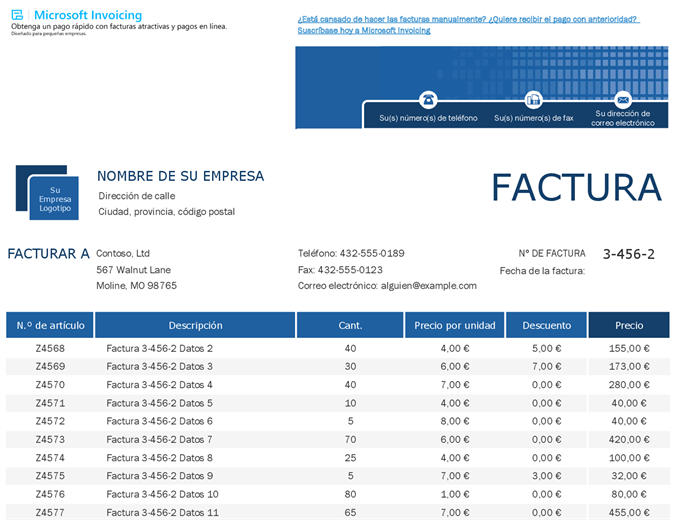Viewport: 675px width, 520px height.
Task: Select the Precio column header
Action: (629, 325)
